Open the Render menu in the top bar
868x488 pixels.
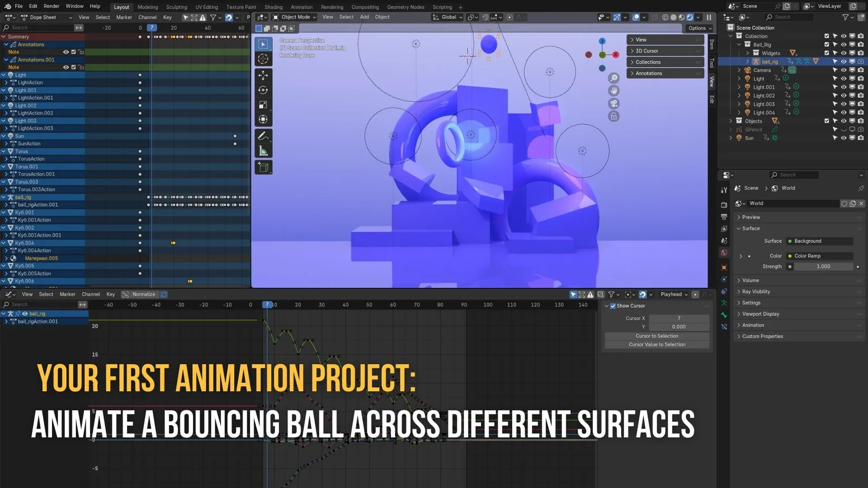[x=51, y=6]
